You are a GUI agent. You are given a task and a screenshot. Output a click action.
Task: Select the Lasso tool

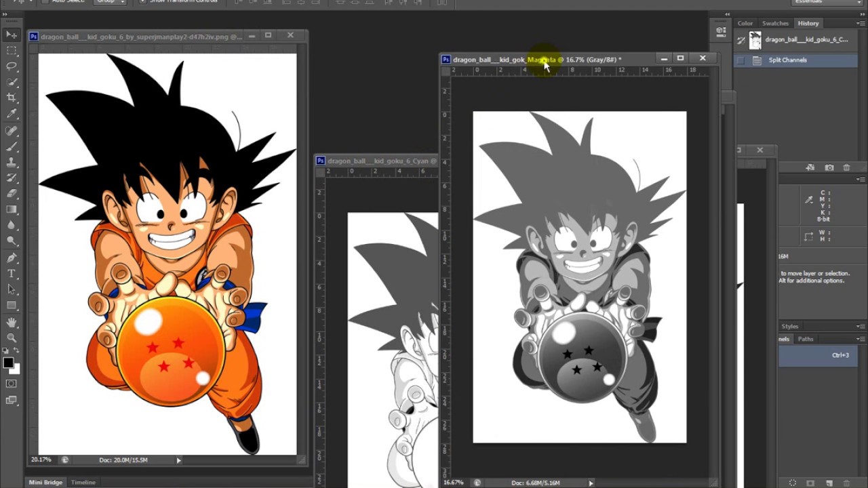12,66
